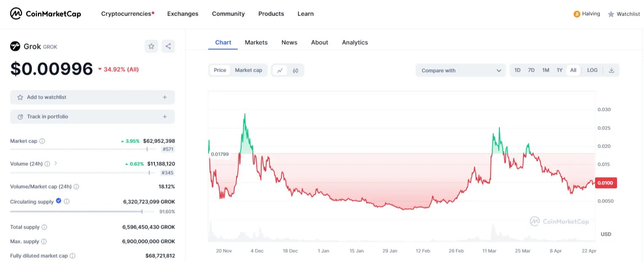This screenshot has height=262, width=644.
Task: Click the $62,952,398 market cap value
Action: pyautogui.click(x=159, y=141)
